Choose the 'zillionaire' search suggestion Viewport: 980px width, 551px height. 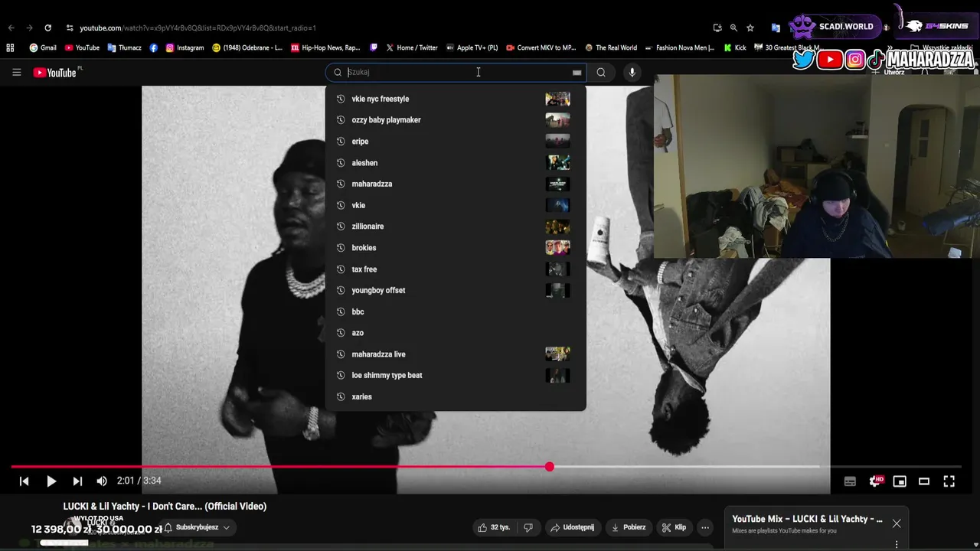coord(456,227)
